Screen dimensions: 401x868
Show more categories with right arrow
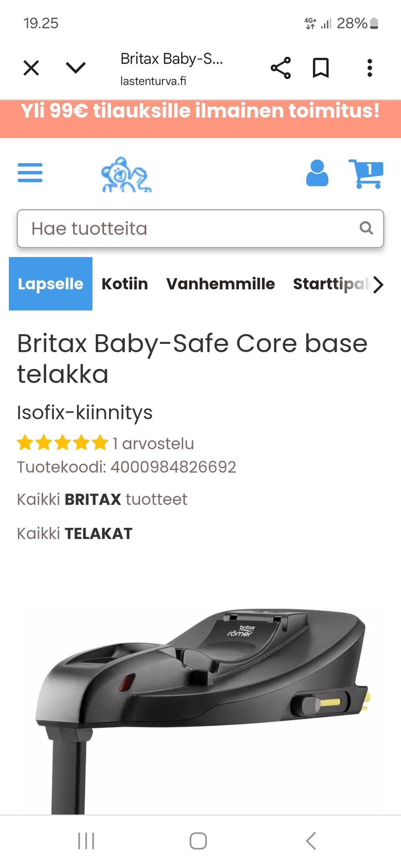(x=378, y=285)
